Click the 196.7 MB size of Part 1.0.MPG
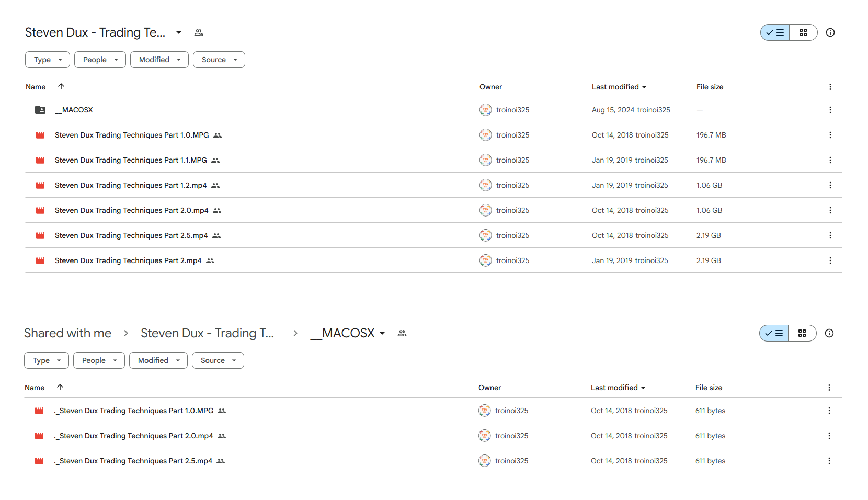 tap(711, 135)
